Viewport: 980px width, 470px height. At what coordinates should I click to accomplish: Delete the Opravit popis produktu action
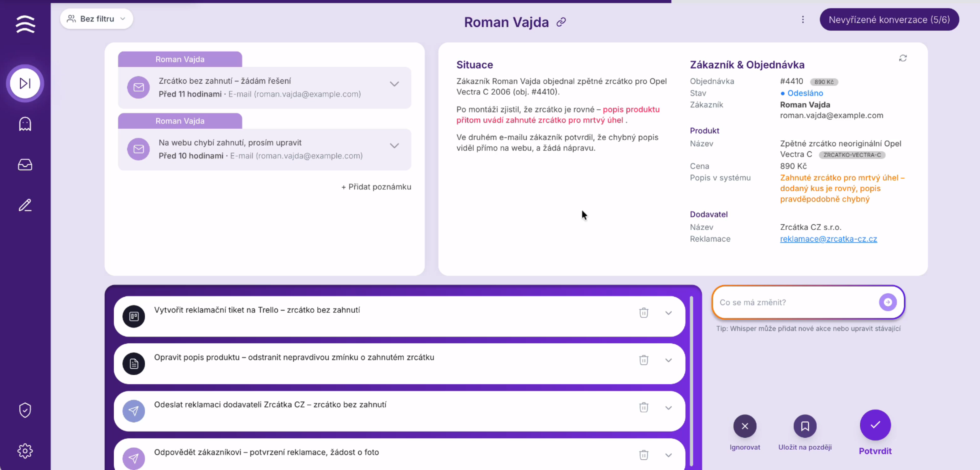coord(643,360)
